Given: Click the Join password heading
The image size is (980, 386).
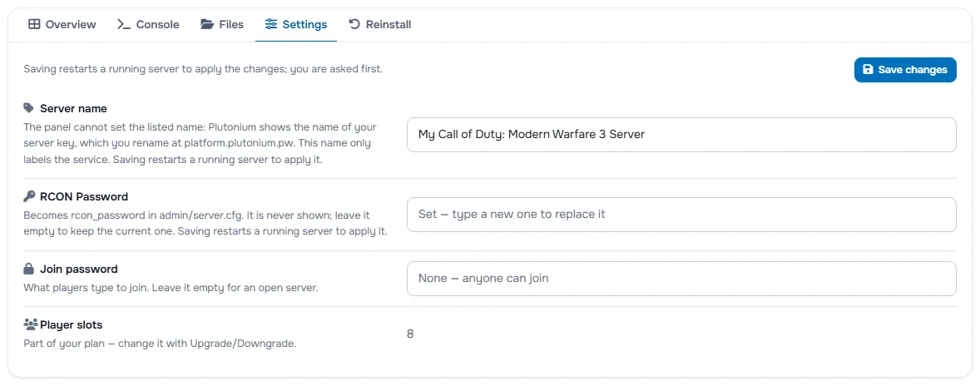Looking at the screenshot, I should pyautogui.click(x=79, y=270).
